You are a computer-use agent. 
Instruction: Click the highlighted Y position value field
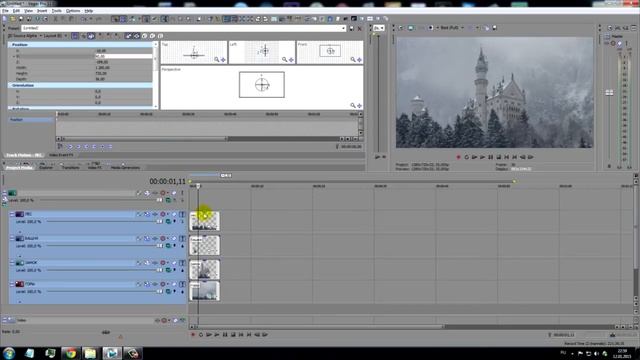pos(123,56)
